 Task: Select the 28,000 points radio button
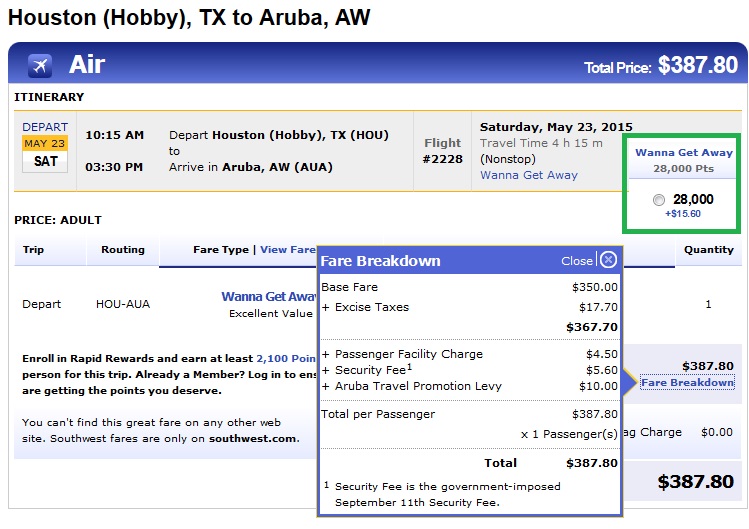point(657,200)
